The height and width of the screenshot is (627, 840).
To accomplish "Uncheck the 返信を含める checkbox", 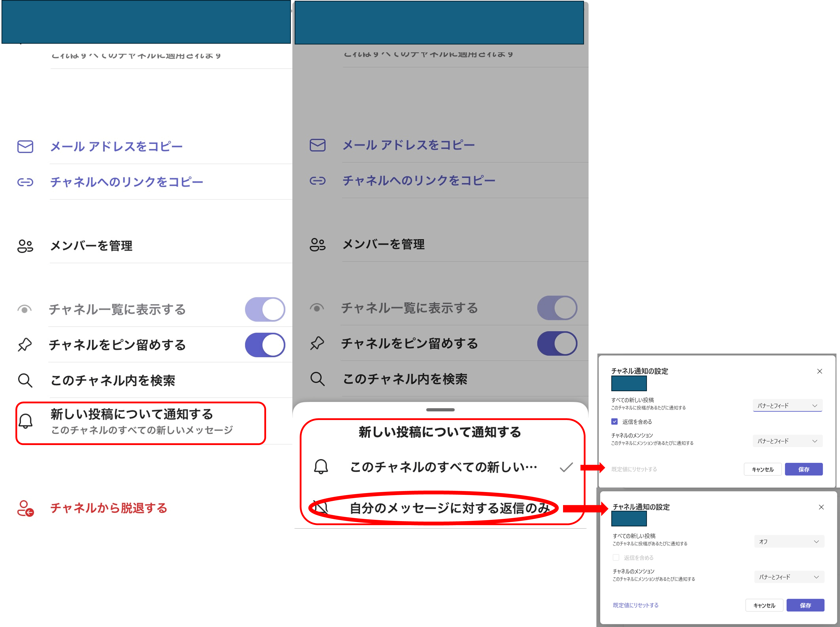I will tap(615, 421).
